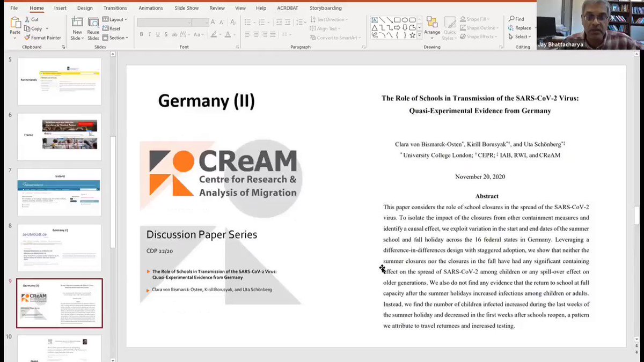Open the Shape Outline dropdown
The width and height of the screenshot is (644, 362).
coord(479,28)
